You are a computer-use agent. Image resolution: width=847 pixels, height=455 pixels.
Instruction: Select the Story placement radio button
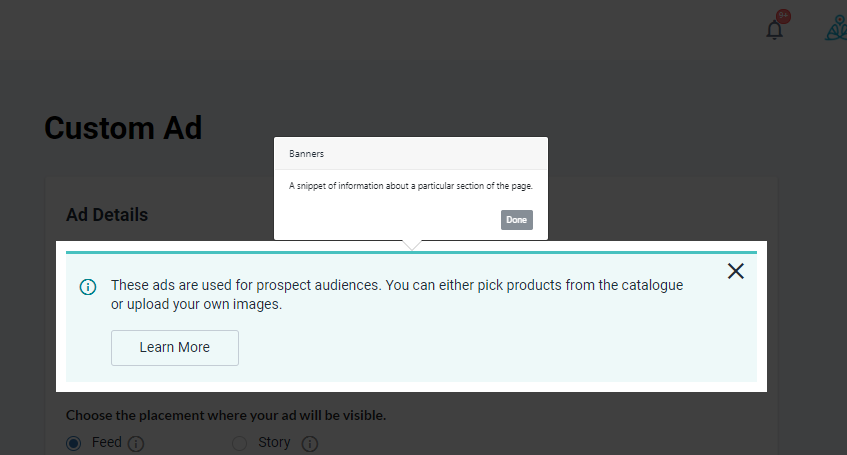coord(239,444)
